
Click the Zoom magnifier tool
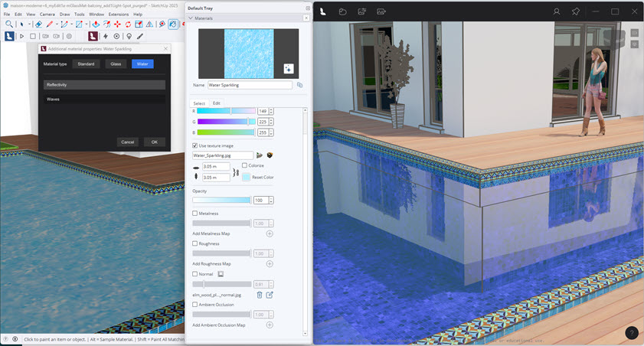[x=8, y=24]
